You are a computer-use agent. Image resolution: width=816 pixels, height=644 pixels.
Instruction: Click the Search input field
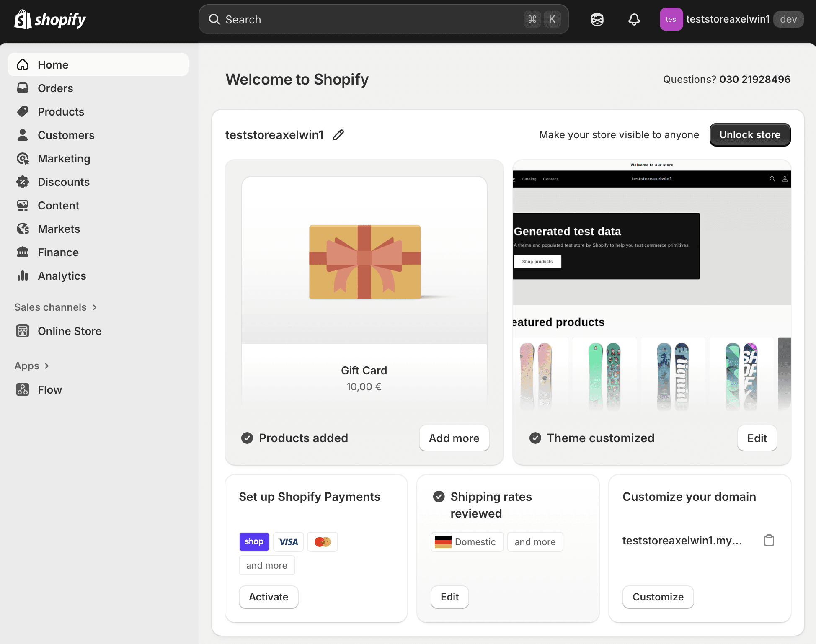point(384,19)
